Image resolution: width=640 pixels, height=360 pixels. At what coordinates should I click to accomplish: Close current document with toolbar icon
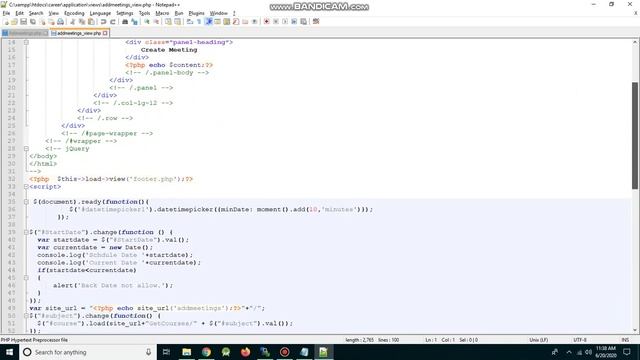pyautogui.click(x=42, y=21)
